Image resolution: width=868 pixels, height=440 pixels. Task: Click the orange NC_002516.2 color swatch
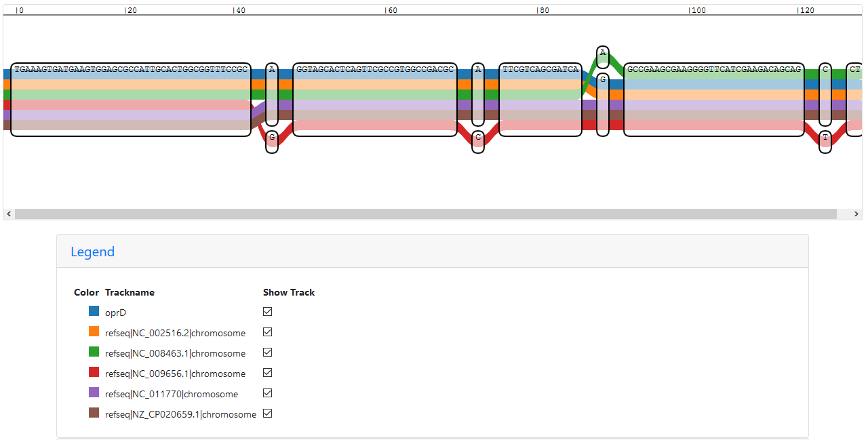[x=94, y=332]
